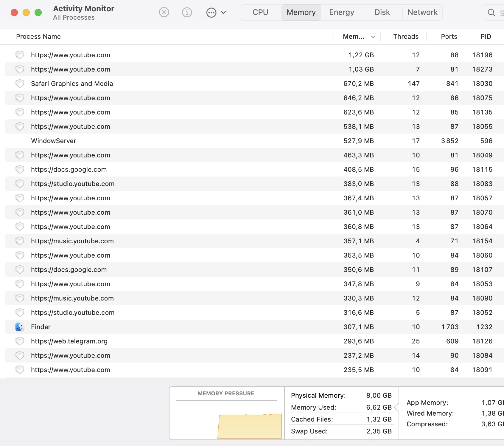Click Physical Memory value 8,00 GB

tap(379, 395)
